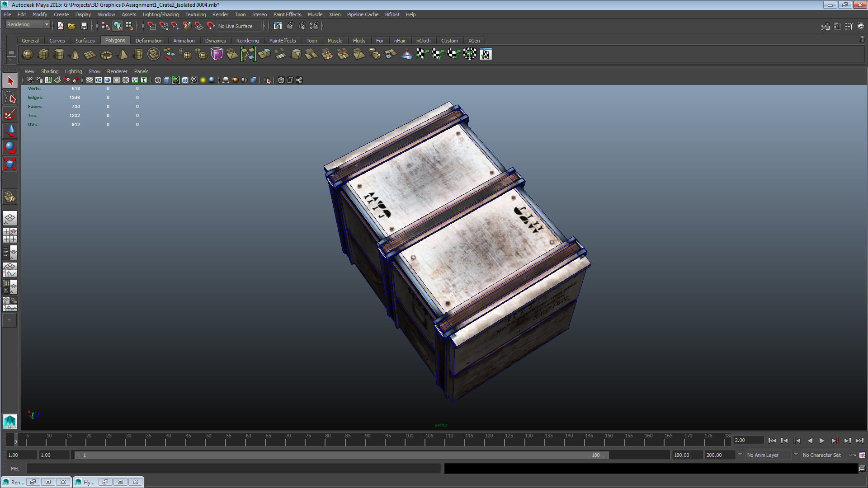
Task: Create a polygon torus from shelf
Action: tap(106, 55)
